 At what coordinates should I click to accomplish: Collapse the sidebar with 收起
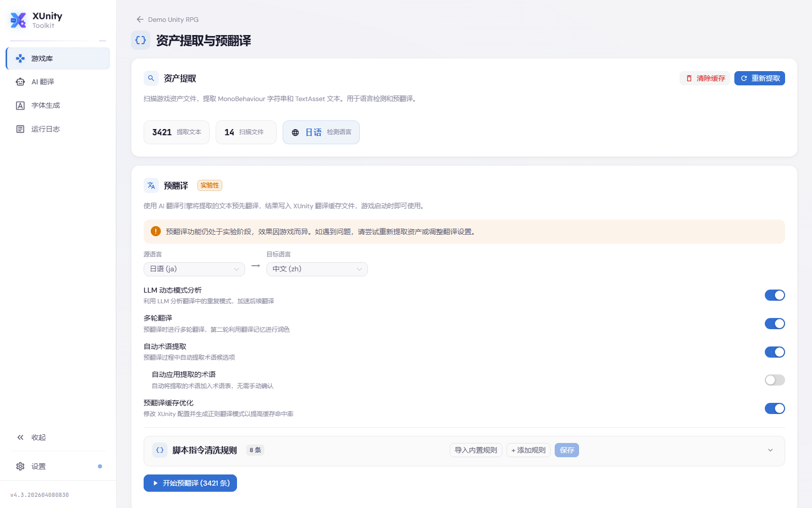(x=58, y=437)
